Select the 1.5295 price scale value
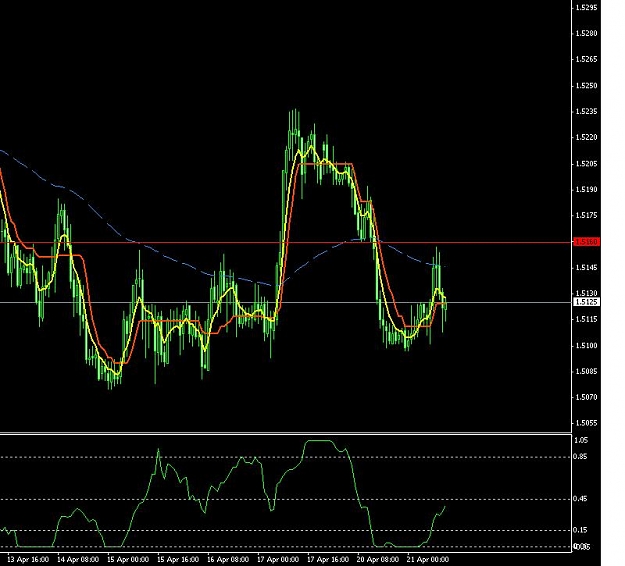Viewport: 625px width, 566px height. click(586, 7)
